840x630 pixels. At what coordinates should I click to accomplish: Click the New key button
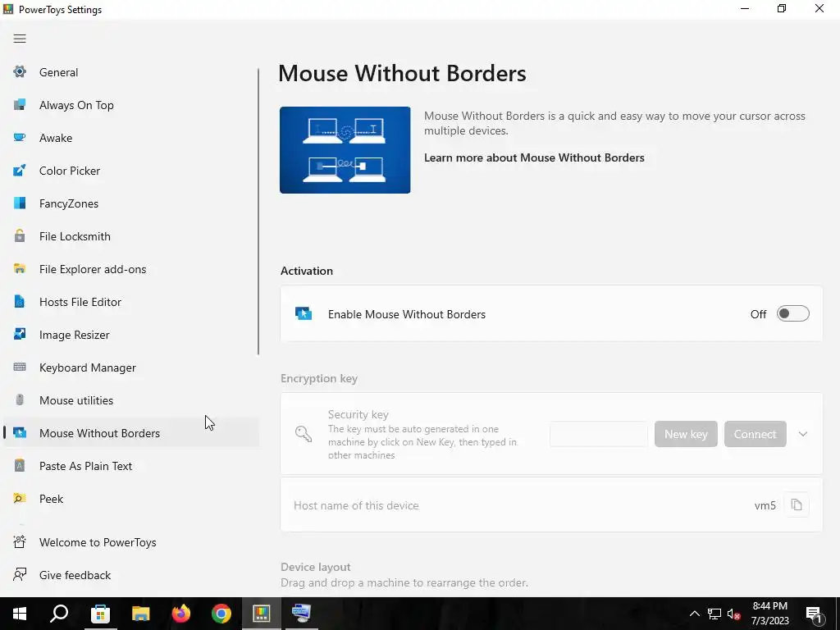[686, 434]
